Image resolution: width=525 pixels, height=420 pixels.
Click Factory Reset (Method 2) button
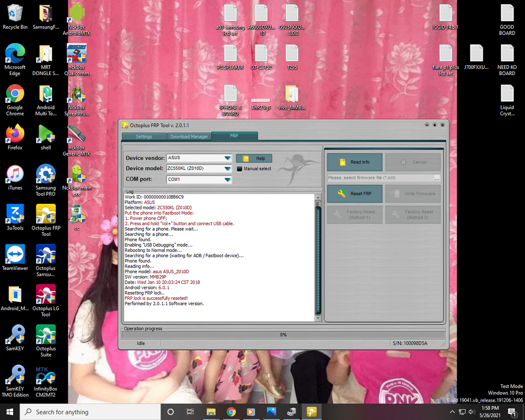pos(413,215)
